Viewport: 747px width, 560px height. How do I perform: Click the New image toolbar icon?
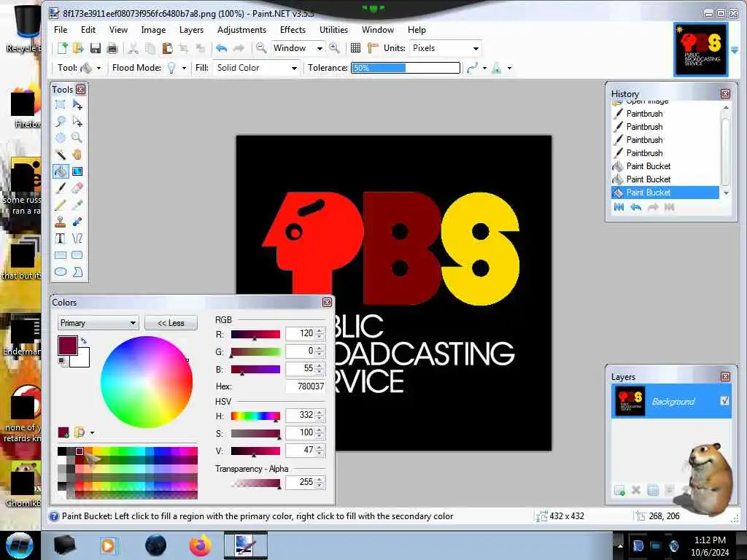[63, 48]
